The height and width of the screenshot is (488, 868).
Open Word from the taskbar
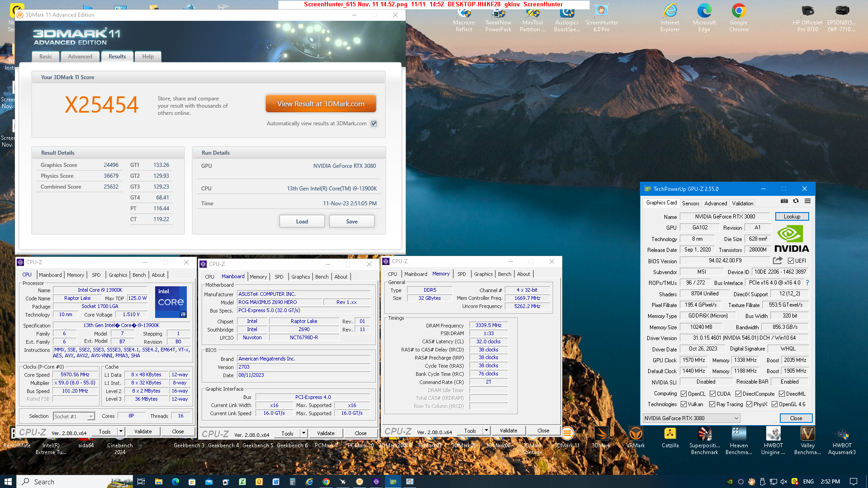point(276,482)
